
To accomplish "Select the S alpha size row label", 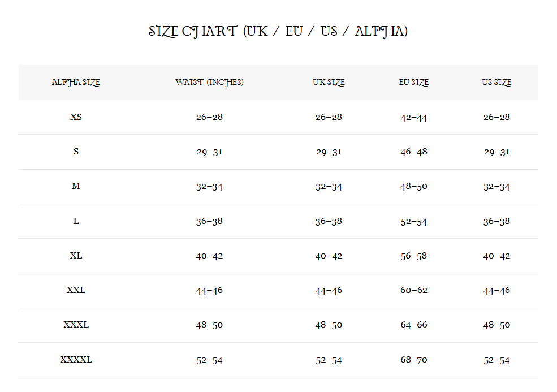I will point(76,152).
